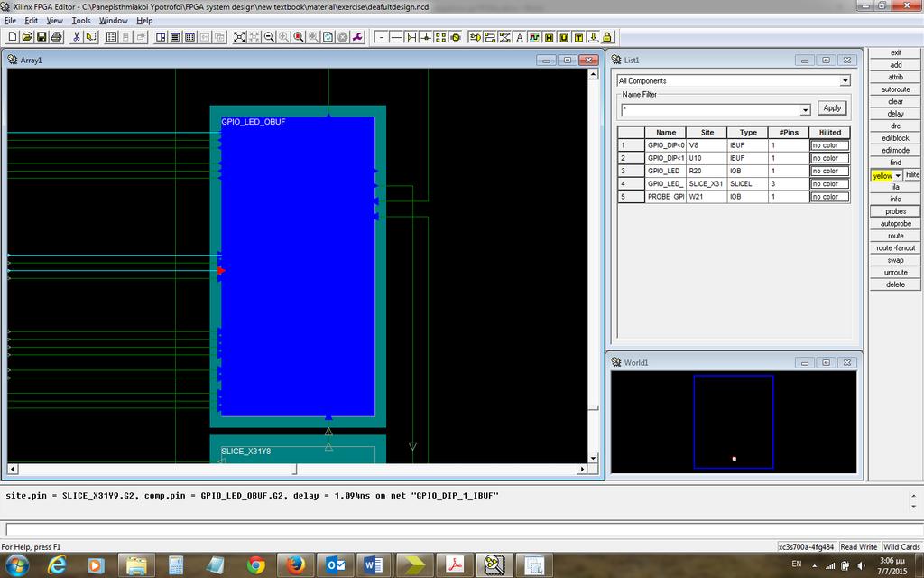
Task: Click the download arrow toolbar icon
Action: (x=593, y=37)
